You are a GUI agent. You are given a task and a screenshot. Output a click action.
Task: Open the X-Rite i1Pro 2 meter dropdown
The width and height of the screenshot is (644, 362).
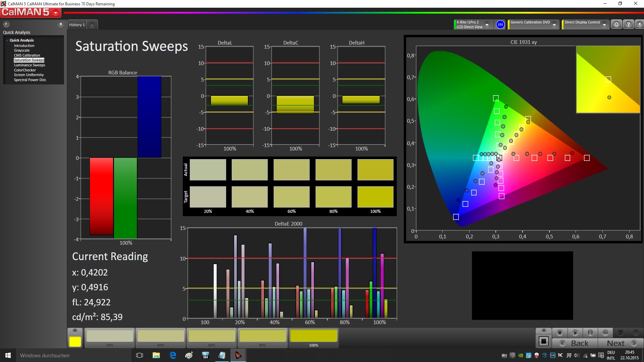(x=487, y=25)
